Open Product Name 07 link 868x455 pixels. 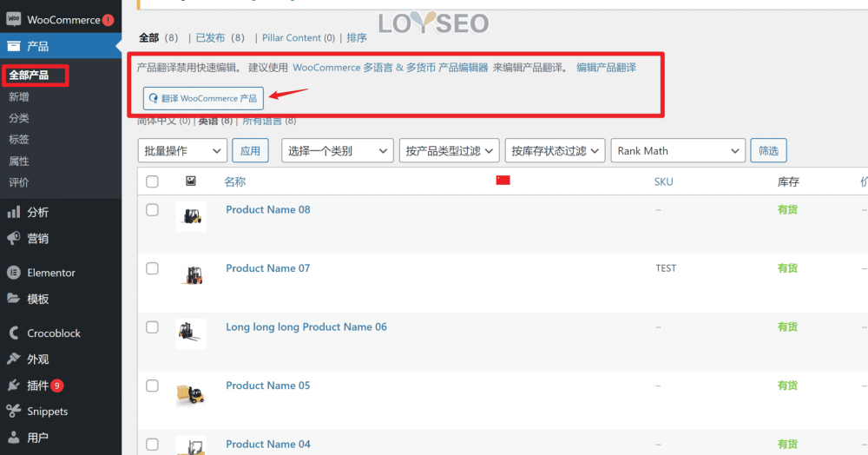pos(268,268)
